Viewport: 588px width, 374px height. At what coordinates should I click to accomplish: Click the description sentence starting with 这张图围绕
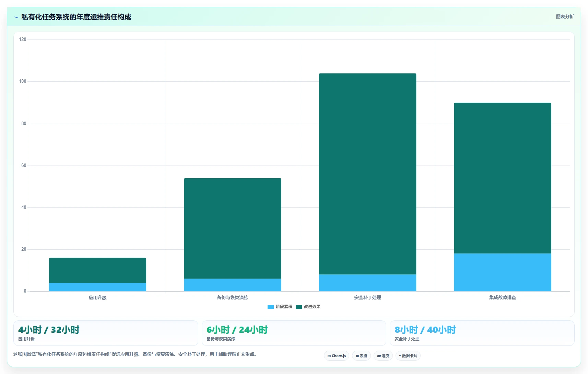135,354
